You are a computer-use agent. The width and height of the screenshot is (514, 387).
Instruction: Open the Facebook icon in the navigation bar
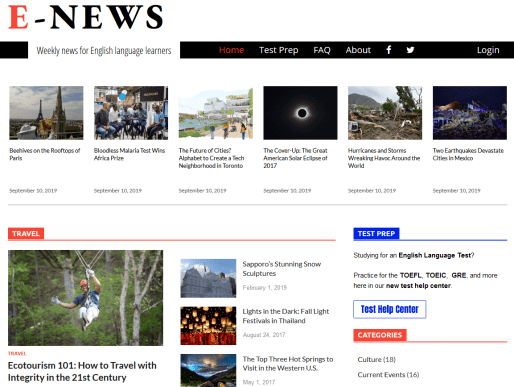tap(389, 50)
